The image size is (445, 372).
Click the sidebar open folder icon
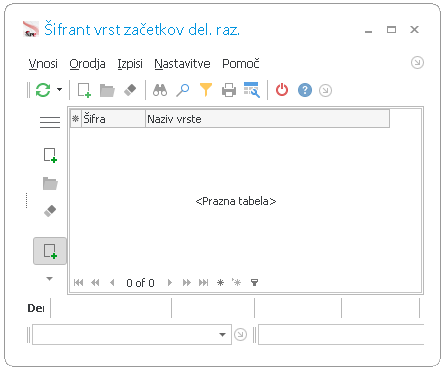click(50, 183)
